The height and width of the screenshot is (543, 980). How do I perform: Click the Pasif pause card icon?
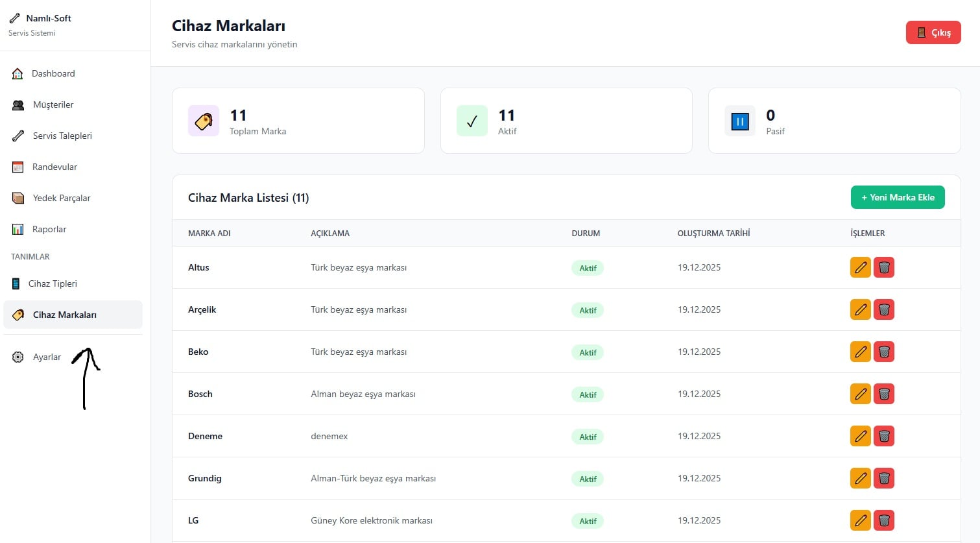tap(739, 121)
